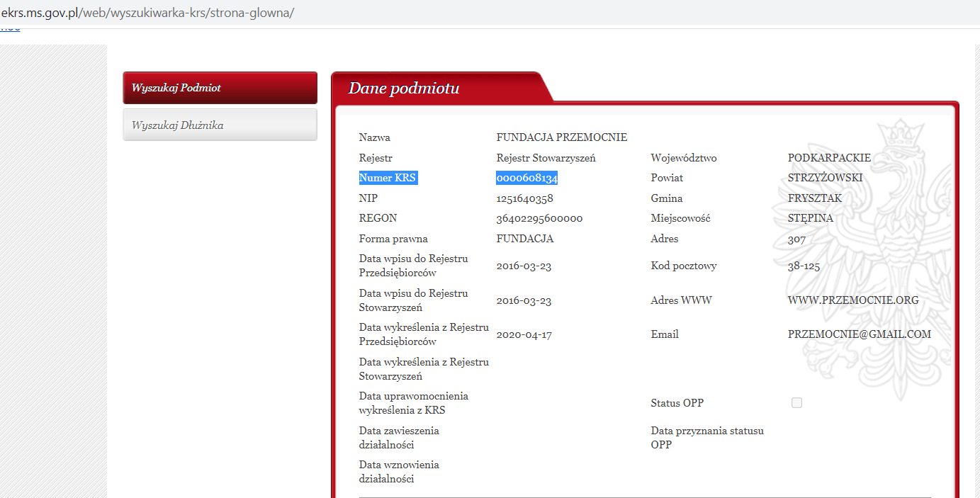This screenshot has width=980, height=498.
Task: Click the Forma prawna label
Action: (393, 239)
